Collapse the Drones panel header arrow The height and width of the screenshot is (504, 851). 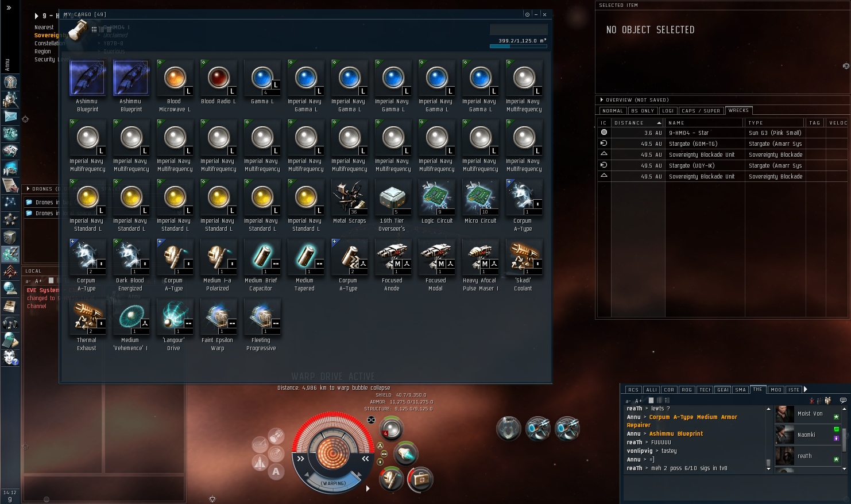pos(28,188)
